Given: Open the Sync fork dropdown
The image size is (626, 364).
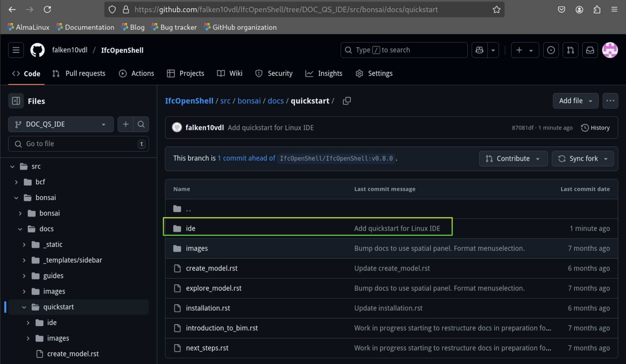Looking at the screenshot, I should pos(583,158).
